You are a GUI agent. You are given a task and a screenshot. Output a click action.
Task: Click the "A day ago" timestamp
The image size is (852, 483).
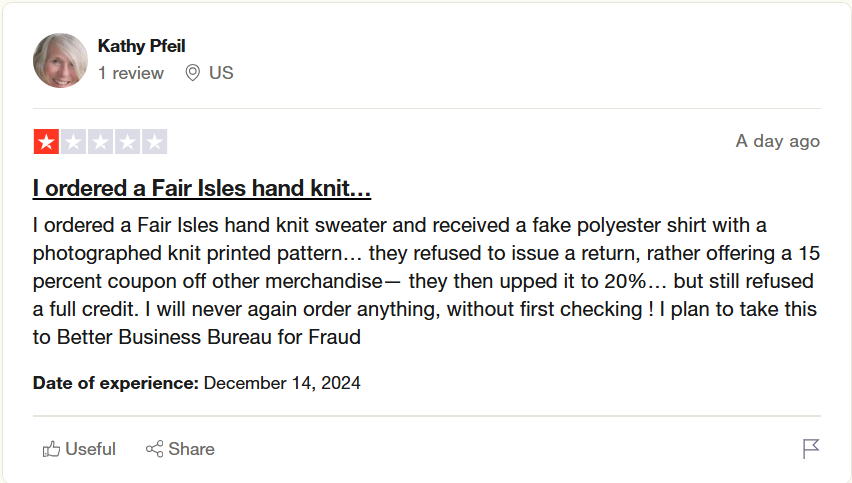pyautogui.click(x=777, y=141)
